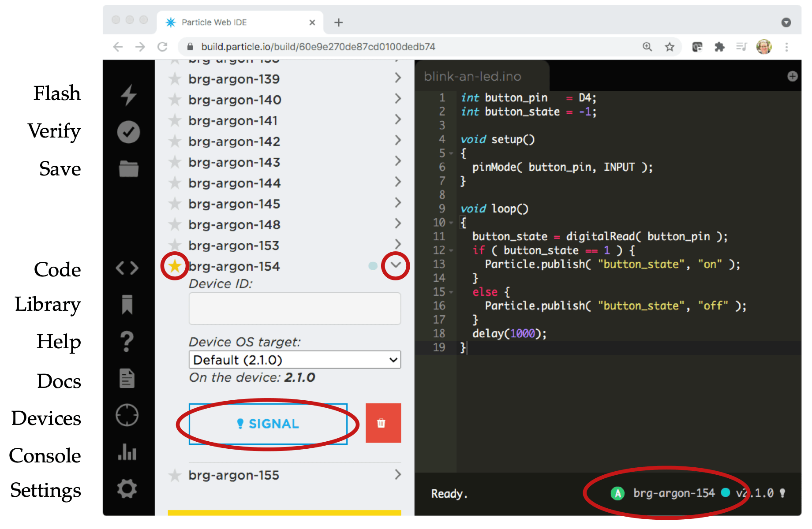Viewport: 812px width, 529px height.
Task: Open a new browser tab
Action: [x=338, y=22]
